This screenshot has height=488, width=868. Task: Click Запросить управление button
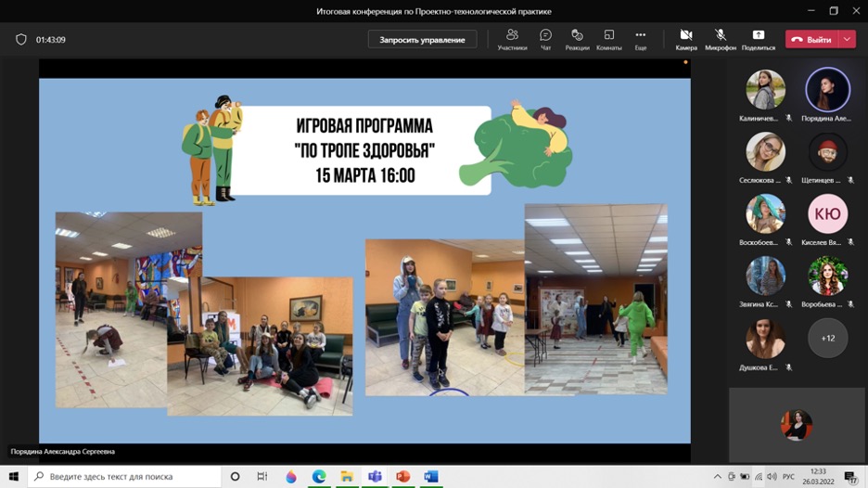pyautogui.click(x=422, y=40)
